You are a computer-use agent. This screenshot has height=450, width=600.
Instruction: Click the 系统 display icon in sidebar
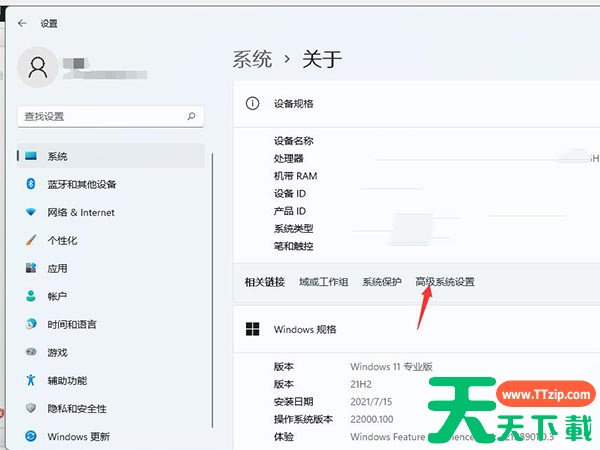(x=31, y=156)
